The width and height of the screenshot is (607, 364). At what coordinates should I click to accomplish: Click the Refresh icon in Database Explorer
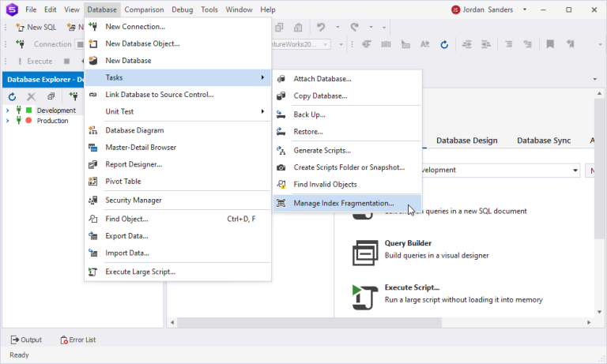click(x=12, y=96)
